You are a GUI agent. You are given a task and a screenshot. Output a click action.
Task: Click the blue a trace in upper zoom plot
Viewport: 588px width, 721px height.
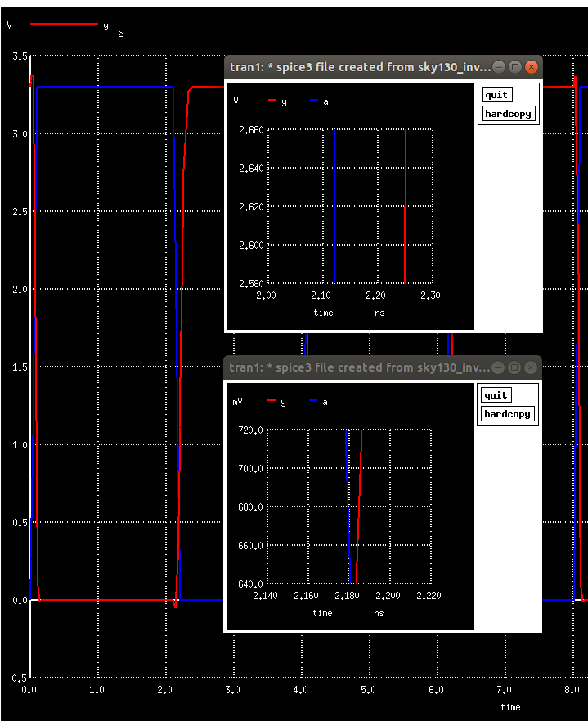(x=334, y=206)
